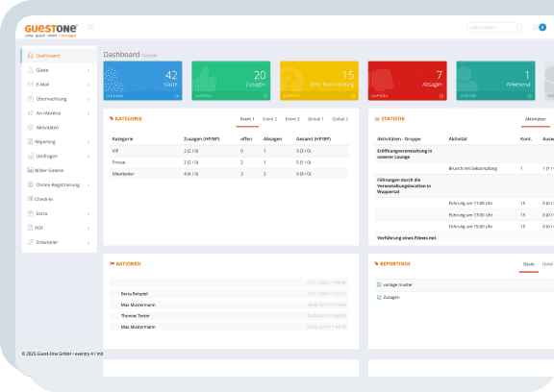Click the An-/Abreise plane icon

[31, 113]
